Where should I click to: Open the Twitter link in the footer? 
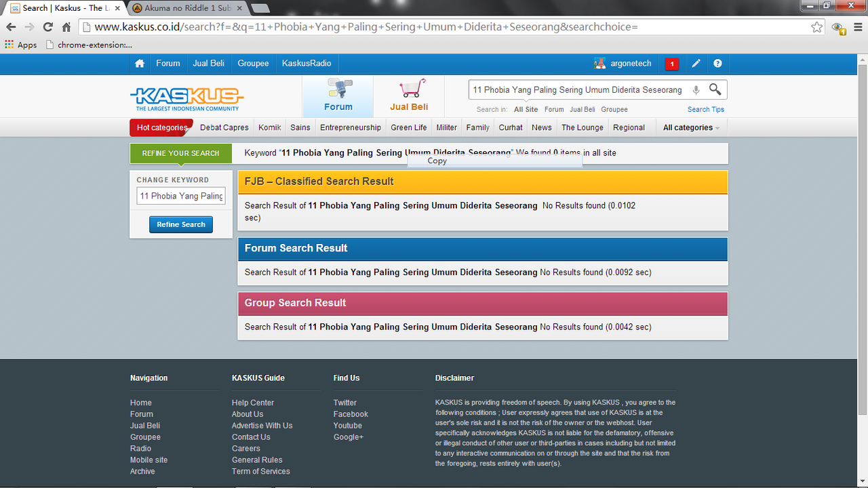(345, 403)
